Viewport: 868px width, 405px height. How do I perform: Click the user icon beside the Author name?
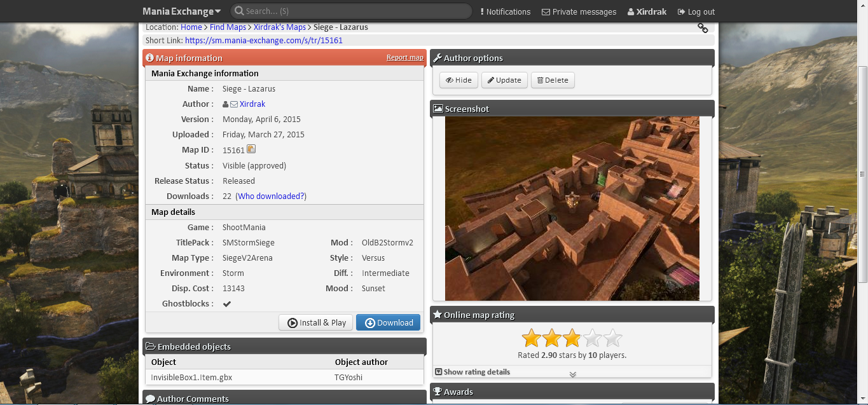pos(226,104)
